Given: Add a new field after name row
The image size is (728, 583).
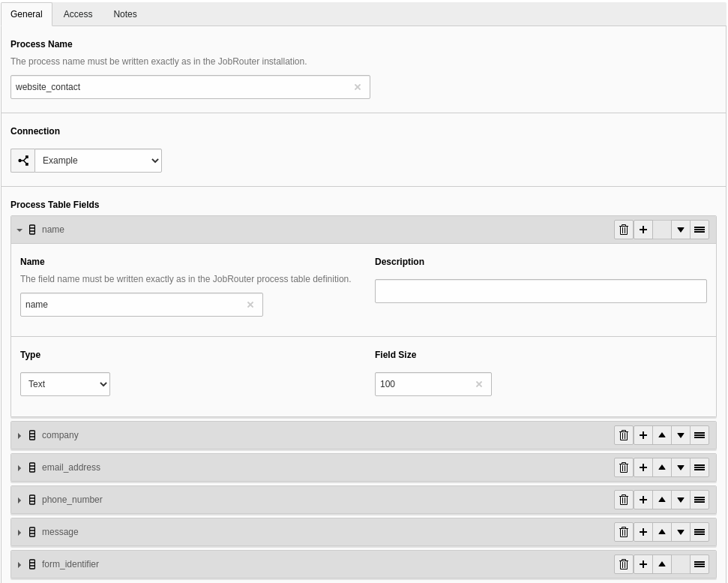Looking at the screenshot, I should 643,230.
